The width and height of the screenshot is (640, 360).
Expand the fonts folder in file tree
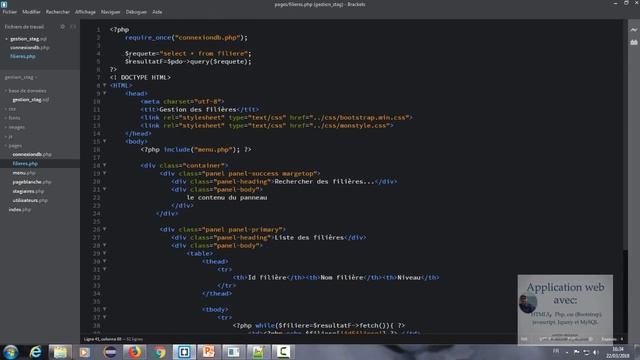[x=13, y=118]
